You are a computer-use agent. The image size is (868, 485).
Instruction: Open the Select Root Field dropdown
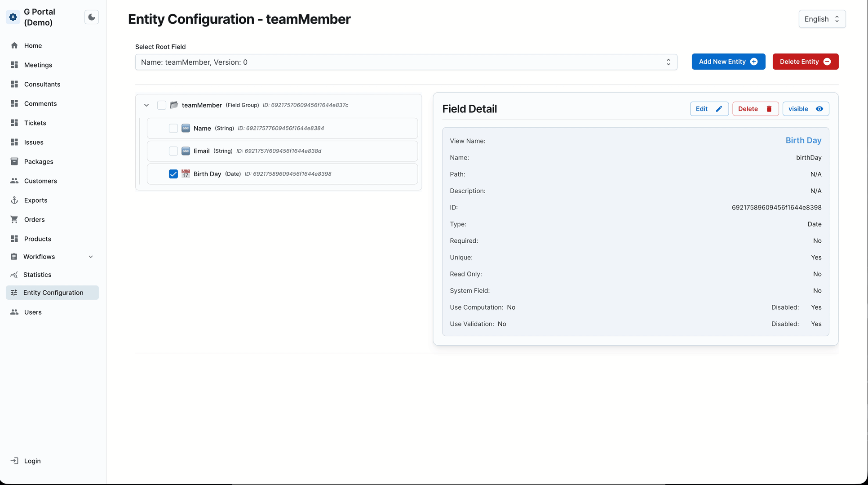click(406, 62)
